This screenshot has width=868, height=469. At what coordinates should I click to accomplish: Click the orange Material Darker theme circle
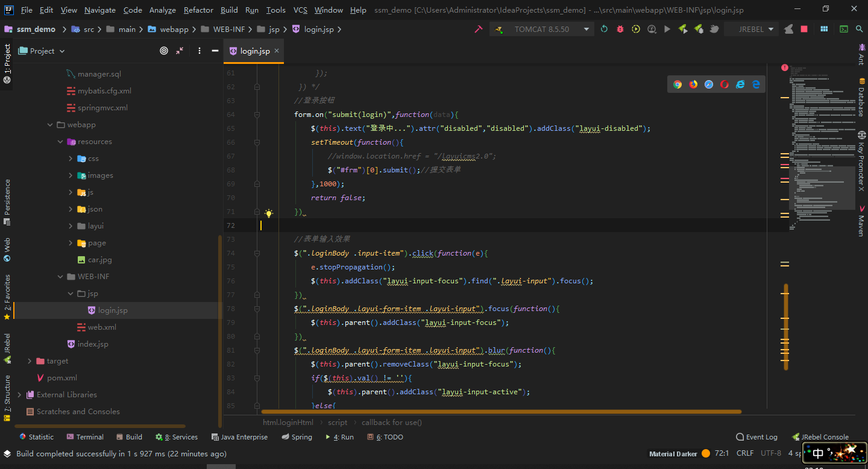coord(705,453)
